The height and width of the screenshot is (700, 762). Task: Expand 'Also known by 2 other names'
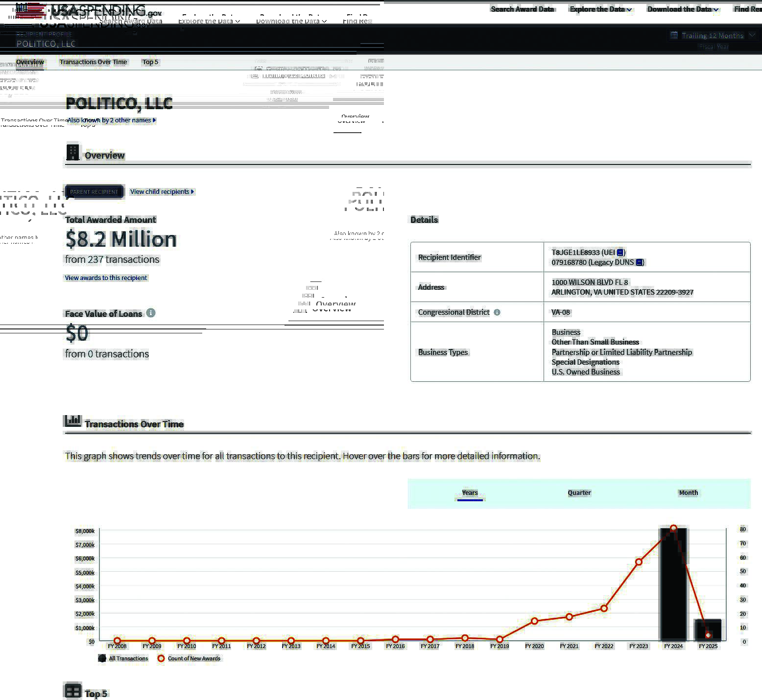[x=112, y=120]
